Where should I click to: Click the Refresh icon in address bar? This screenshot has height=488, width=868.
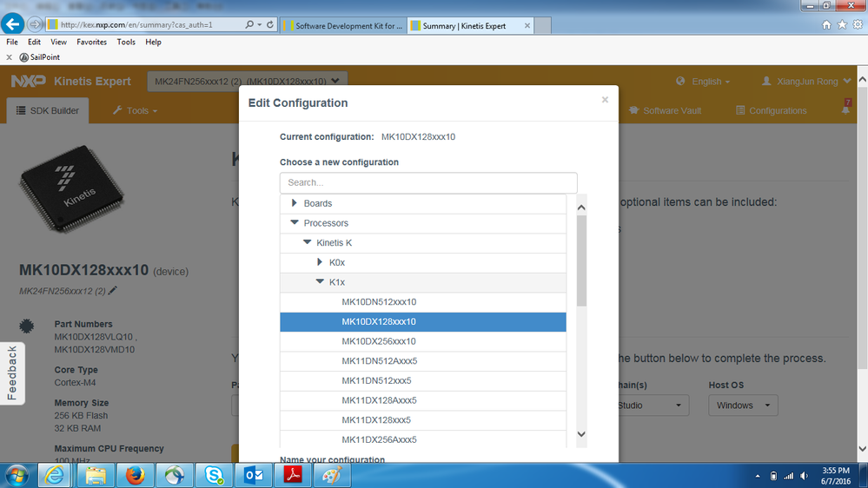(270, 24)
